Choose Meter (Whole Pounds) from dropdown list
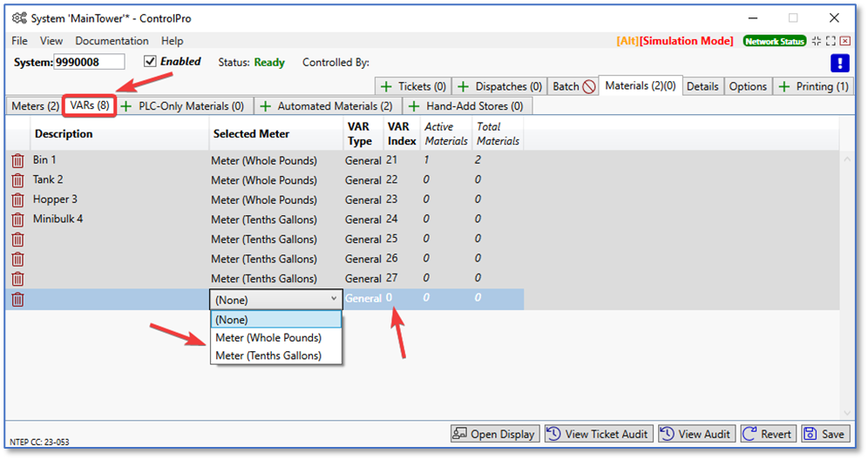The width and height of the screenshot is (868, 460). point(268,337)
